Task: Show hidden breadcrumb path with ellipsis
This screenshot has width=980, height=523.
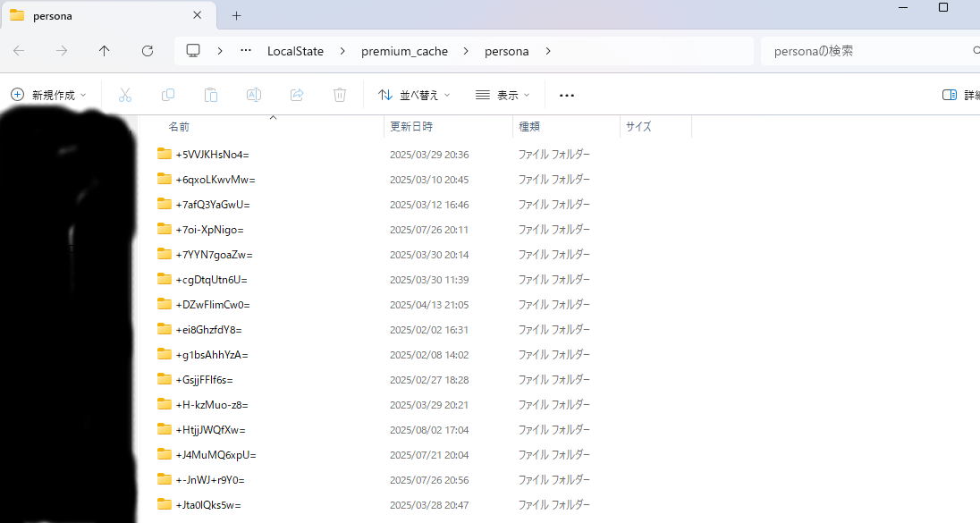Action: (246, 51)
